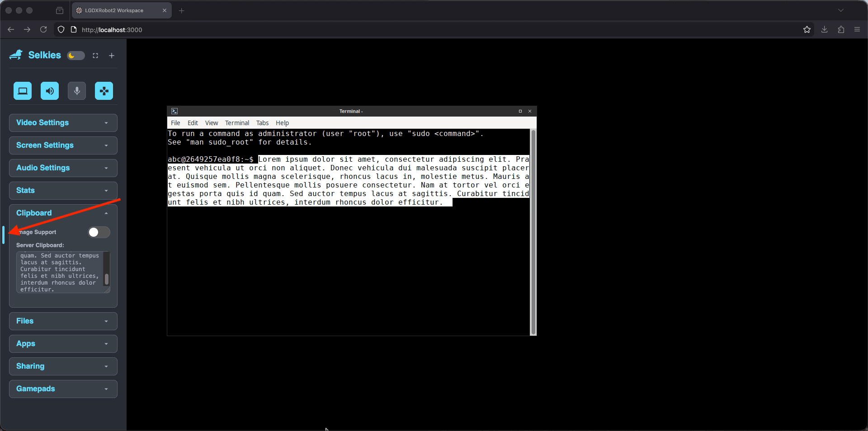This screenshot has width=868, height=431.
Task: Open the Sharing section
Action: pos(62,366)
